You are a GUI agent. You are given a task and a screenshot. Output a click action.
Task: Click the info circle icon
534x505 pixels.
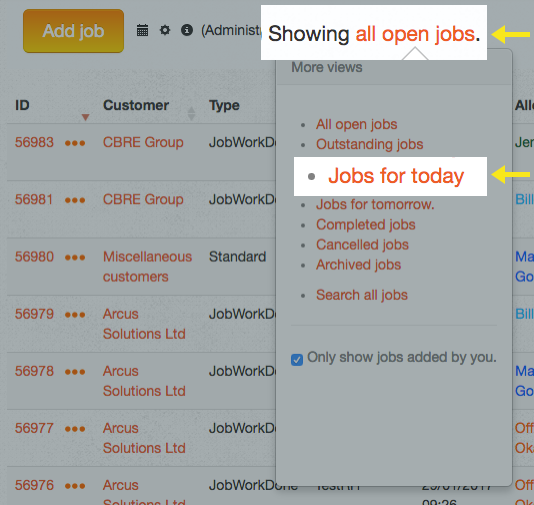187,30
